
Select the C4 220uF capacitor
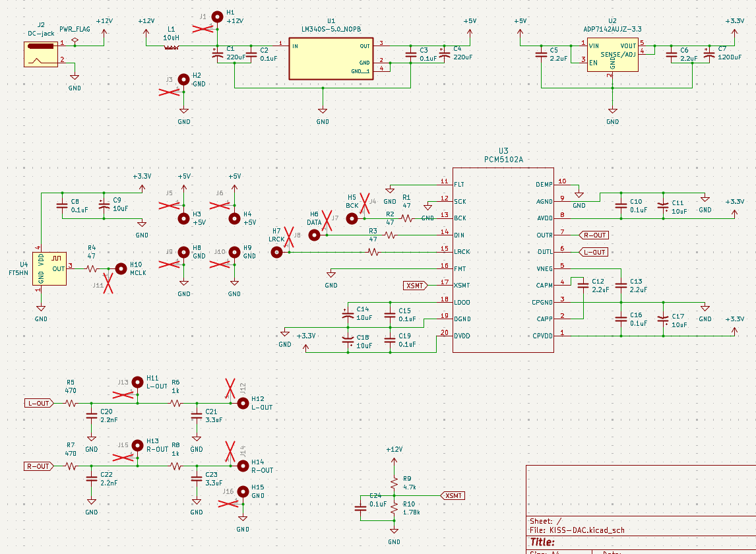click(x=445, y=55)
